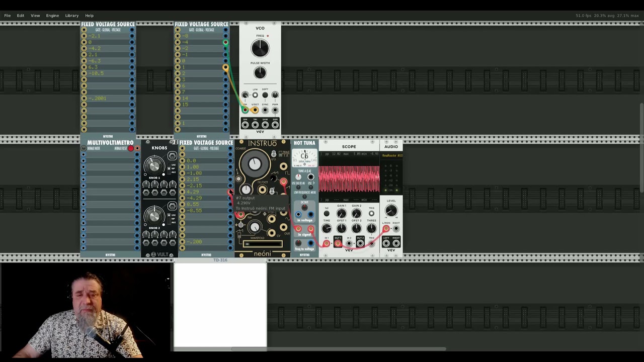The image size is (644, 362).
Task: Click the VCO FM input jack
Action: point(245,110)
